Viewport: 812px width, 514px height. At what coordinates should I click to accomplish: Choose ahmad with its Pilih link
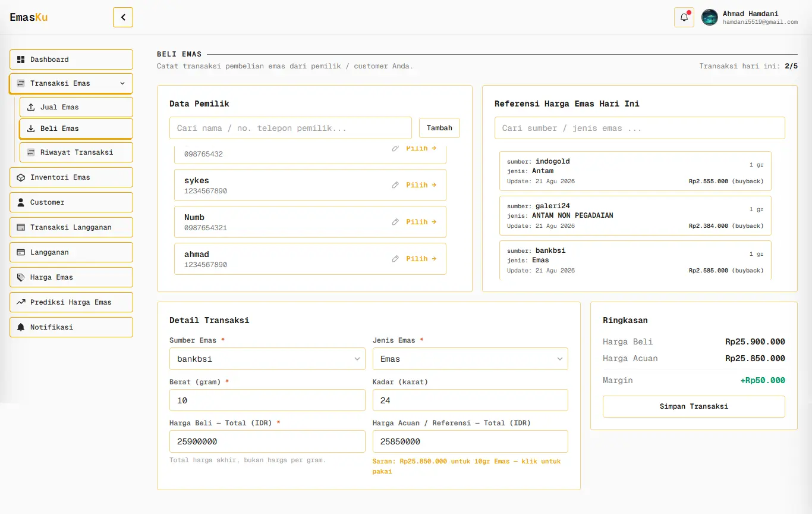point(421,259)
